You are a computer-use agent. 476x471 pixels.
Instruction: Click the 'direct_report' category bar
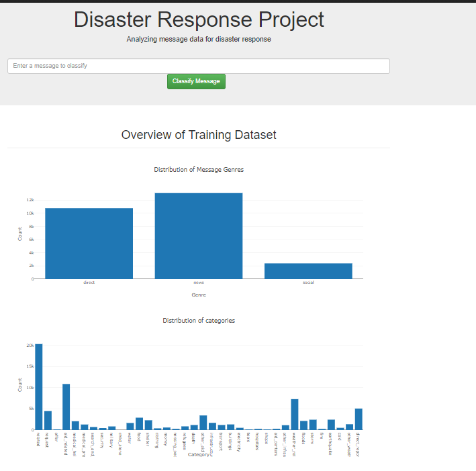pos(359,419)
